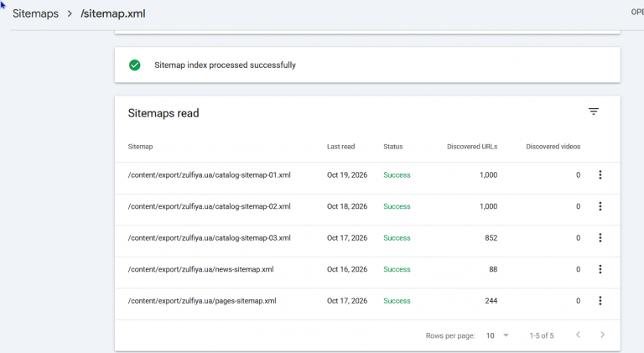This screenshot has width=644, height=353.
Task: Open the rows per page dropdown
Action: pyautogui.click(x=497, y=335)
